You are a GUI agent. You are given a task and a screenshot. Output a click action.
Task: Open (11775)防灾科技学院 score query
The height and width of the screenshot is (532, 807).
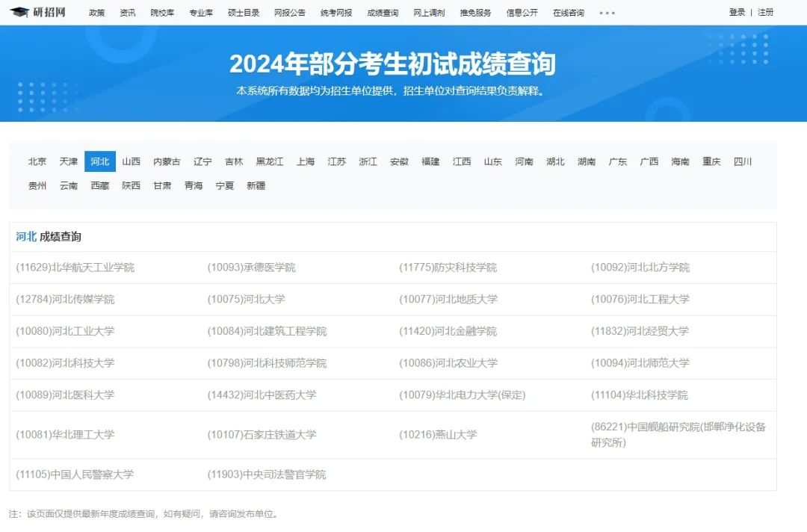click(x=448, y=267)
